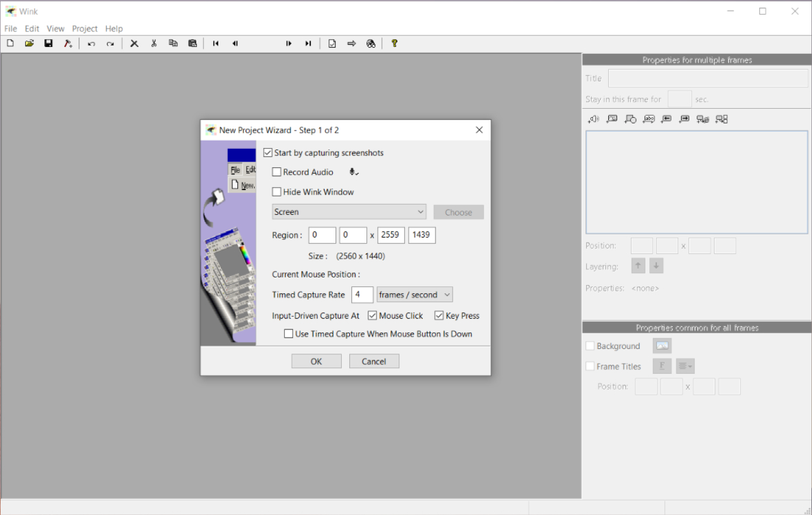Click the region width field showing 2559

[x=391, y=235]
